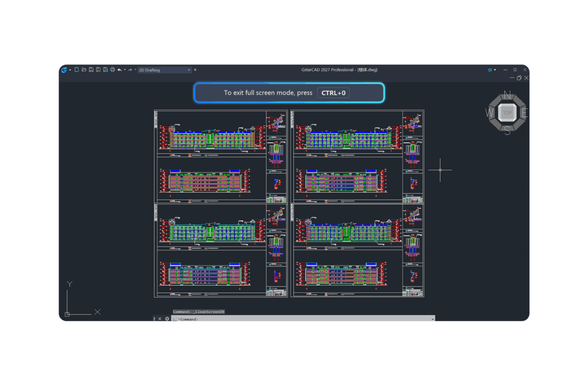
Task: Click the top-right drawing sheet
Action: pos(357,157)
